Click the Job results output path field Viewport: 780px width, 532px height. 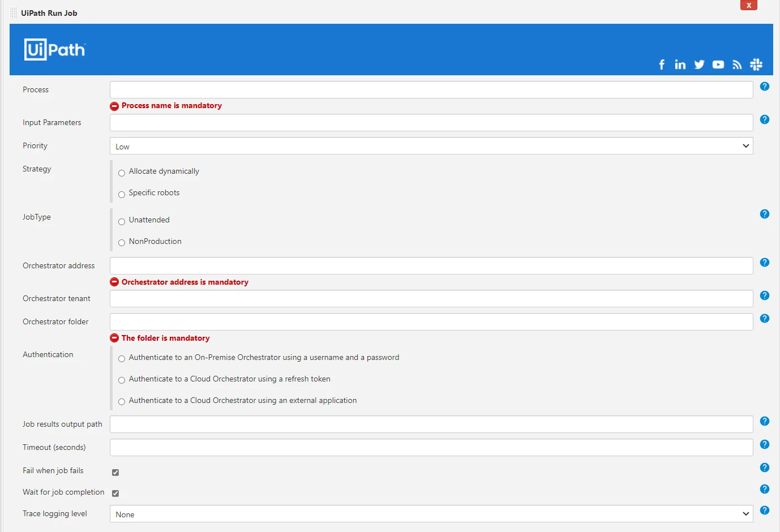[431, 424]
